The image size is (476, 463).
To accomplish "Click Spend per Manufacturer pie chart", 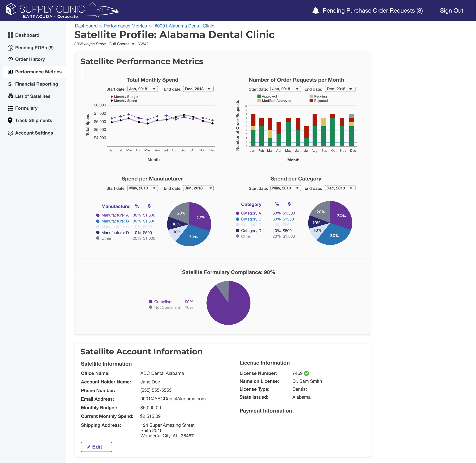I will click(189, 224).
